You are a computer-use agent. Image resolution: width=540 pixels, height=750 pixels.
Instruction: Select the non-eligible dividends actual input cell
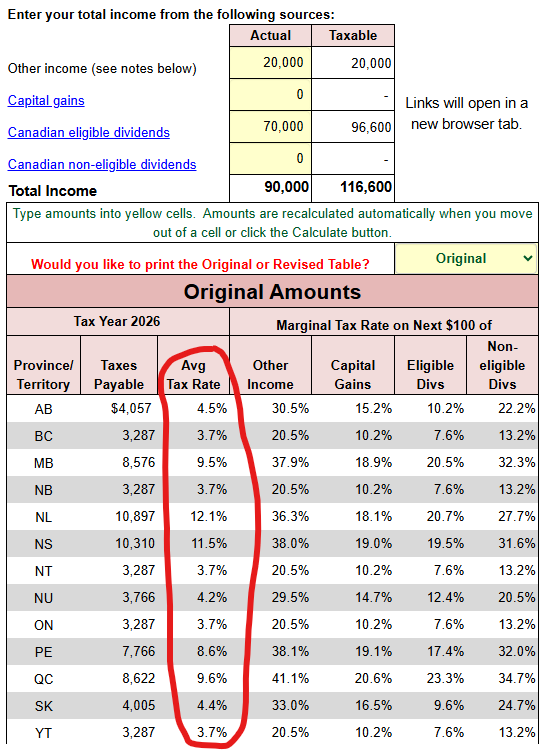point(270,158)
